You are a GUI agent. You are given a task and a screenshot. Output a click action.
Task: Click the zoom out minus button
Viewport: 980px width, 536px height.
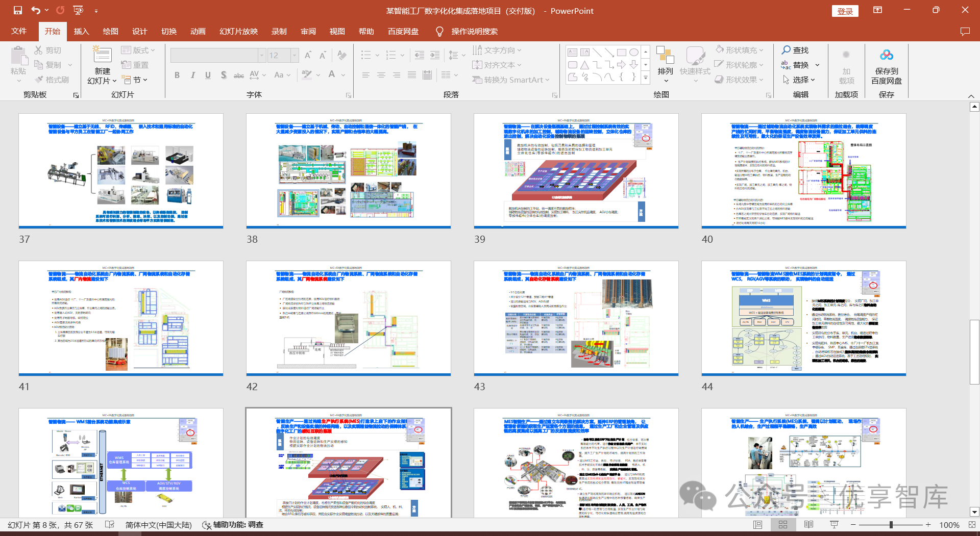(x=853, y=525)
